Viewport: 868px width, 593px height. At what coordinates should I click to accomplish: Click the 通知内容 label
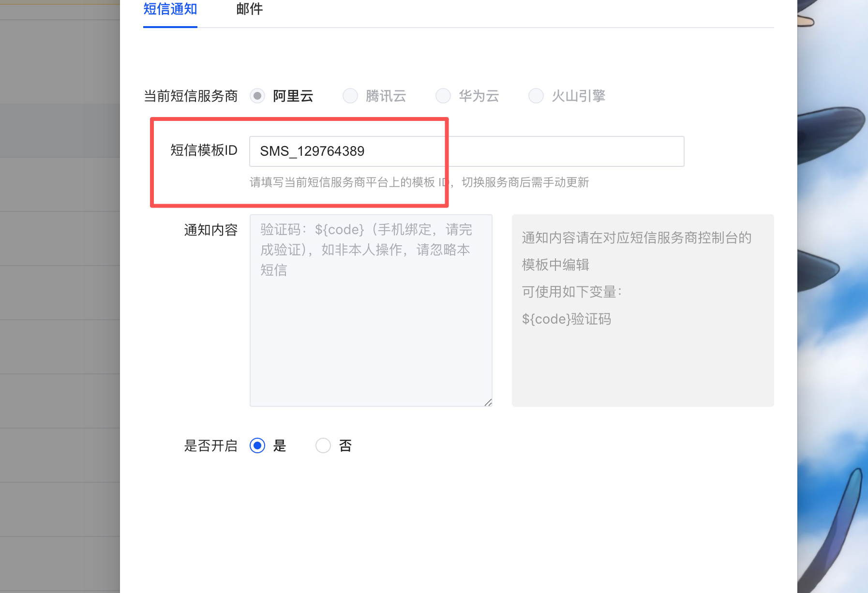(211, 230)
